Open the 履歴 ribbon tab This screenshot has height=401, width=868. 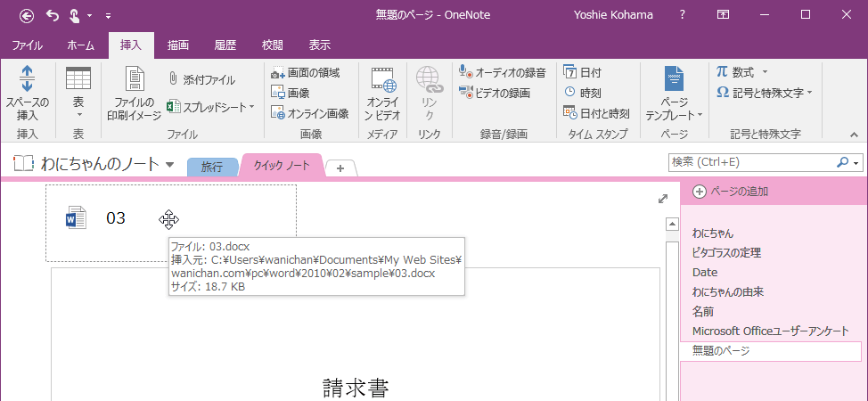click(x=225, y=45)
